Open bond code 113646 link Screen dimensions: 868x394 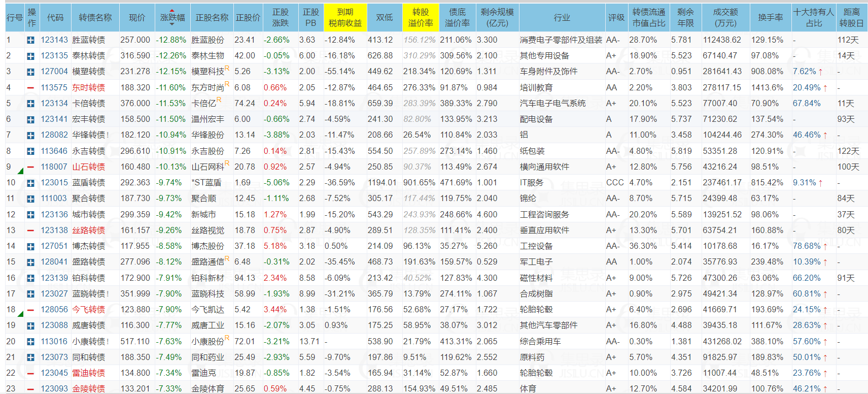coord(54,151)
